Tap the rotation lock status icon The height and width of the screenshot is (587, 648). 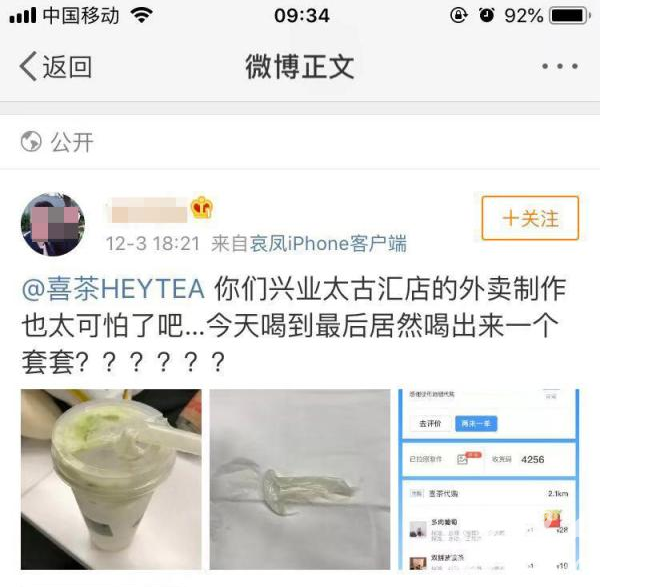tap(459, 16)
